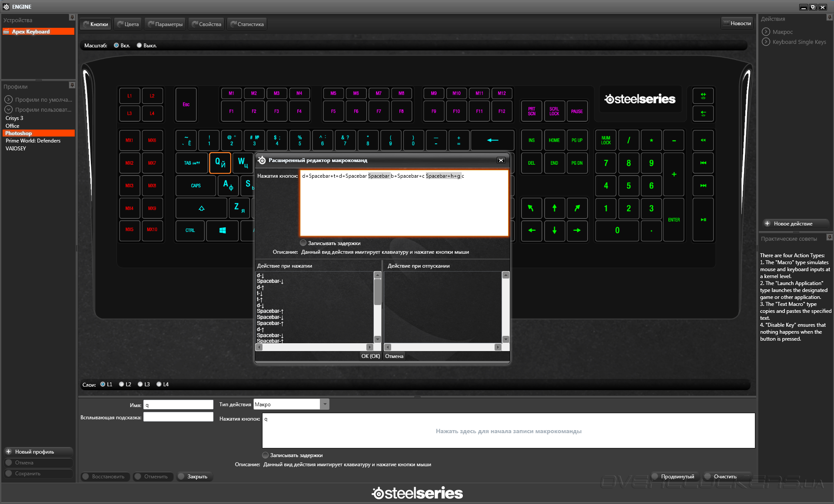Open the Продвинутый editor
The width and height of the screenshot is (834, 504).
(x=675, y=477)
